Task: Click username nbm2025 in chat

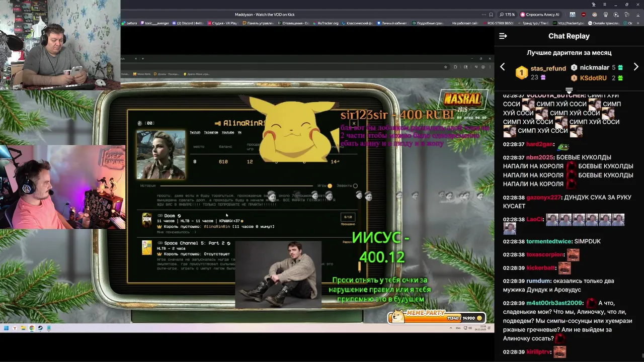Action: tap(539, 157)
